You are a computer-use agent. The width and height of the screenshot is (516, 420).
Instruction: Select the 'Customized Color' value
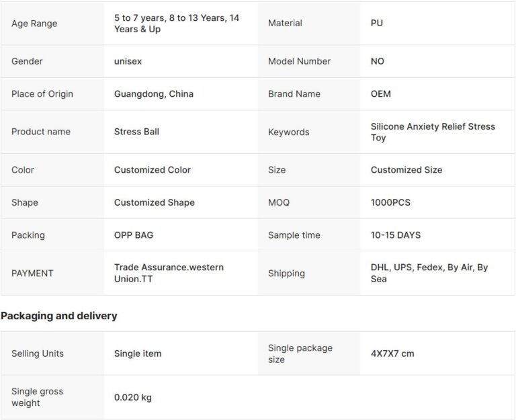tap(153, 170)
